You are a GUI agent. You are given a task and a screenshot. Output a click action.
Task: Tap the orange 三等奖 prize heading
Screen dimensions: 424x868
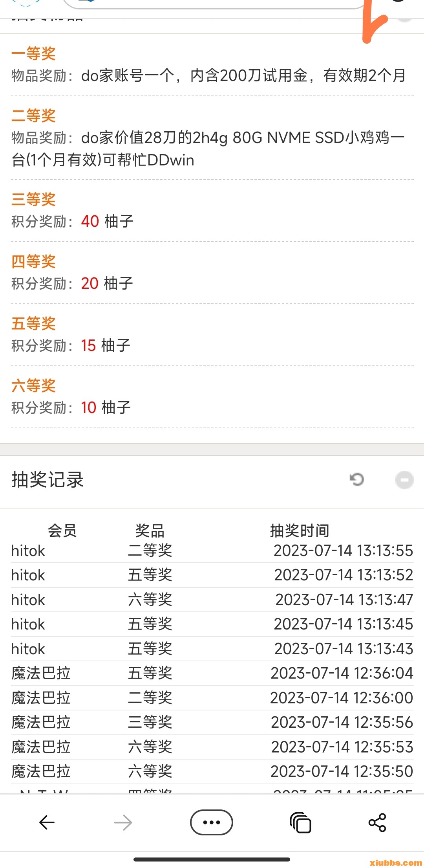coord(33,199)
